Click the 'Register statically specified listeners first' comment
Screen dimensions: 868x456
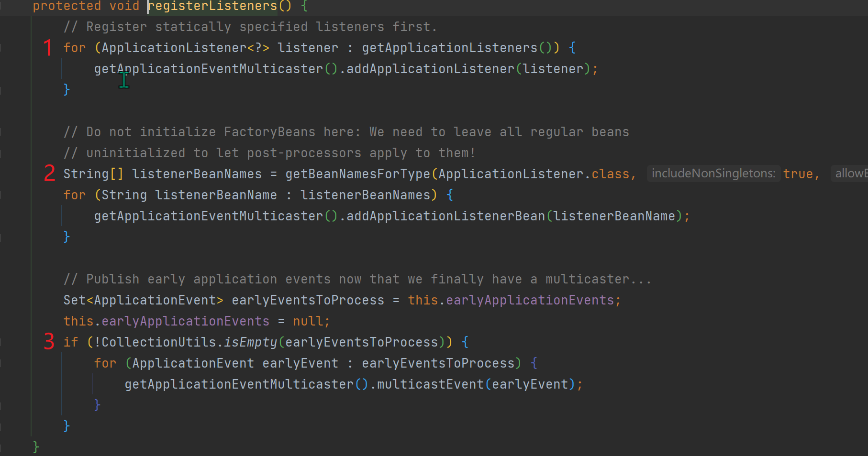pyautogui.click(x=250, y=27)
